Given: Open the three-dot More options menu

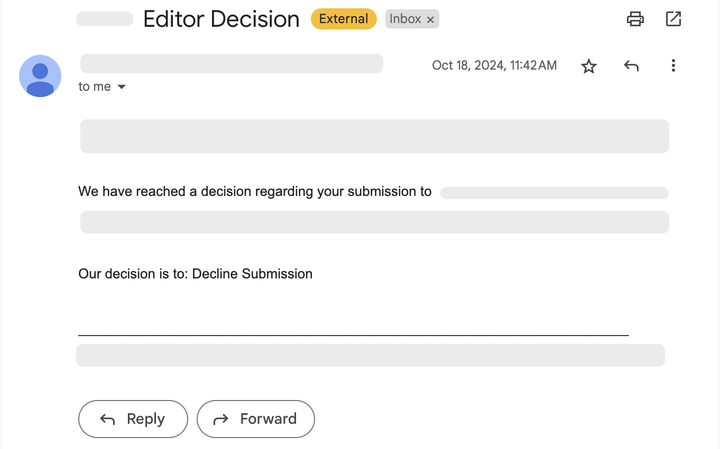Looking at the screenshot, I should [673, 66].
